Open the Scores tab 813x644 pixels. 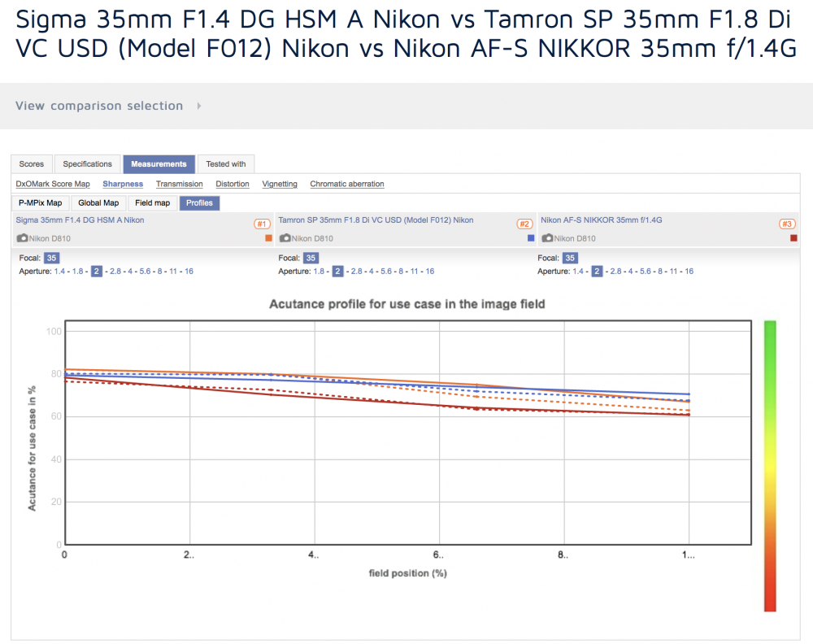point(32,164)
